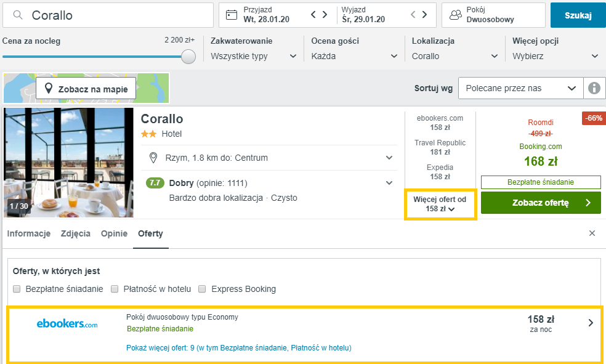The height and width of the screenshot is (364, 606).
Task: Click green Zobacz ofertę button
Action: [x=541, y=203]
